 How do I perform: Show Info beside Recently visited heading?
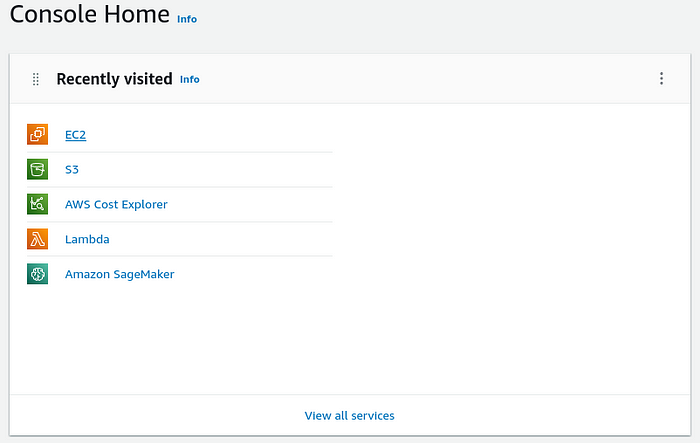click(190, 79)
